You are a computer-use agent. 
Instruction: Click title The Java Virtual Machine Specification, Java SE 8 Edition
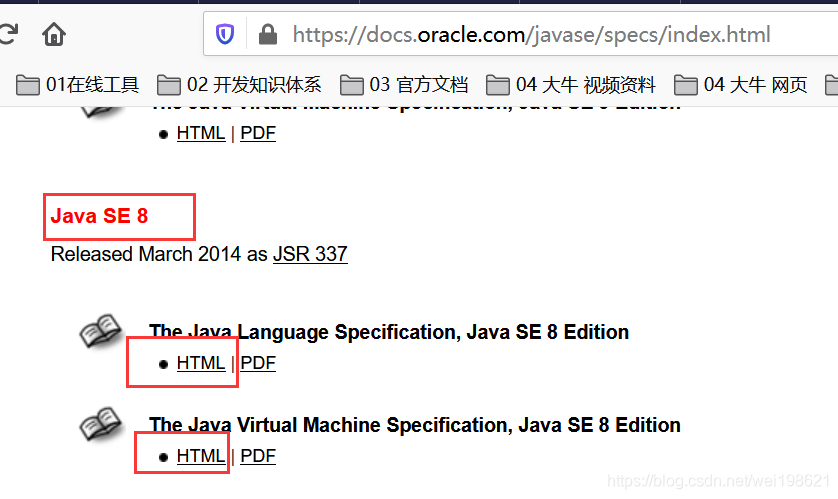(415, 425)
